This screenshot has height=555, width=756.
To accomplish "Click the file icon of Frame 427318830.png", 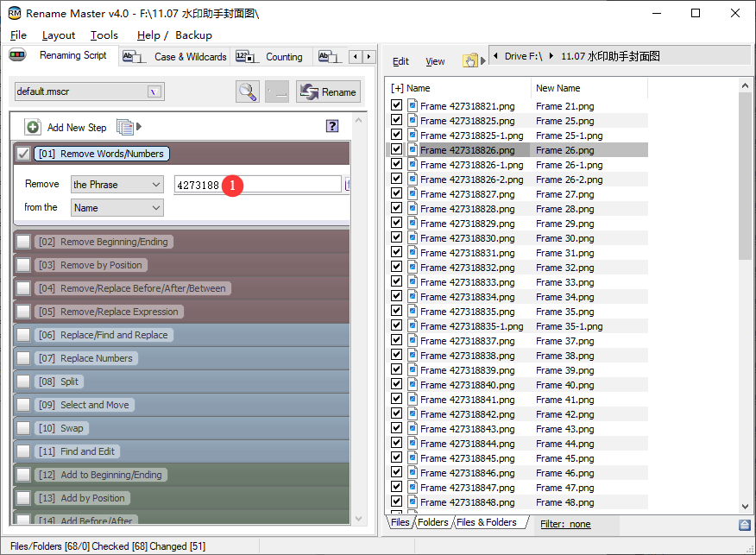I will [413, 237].
